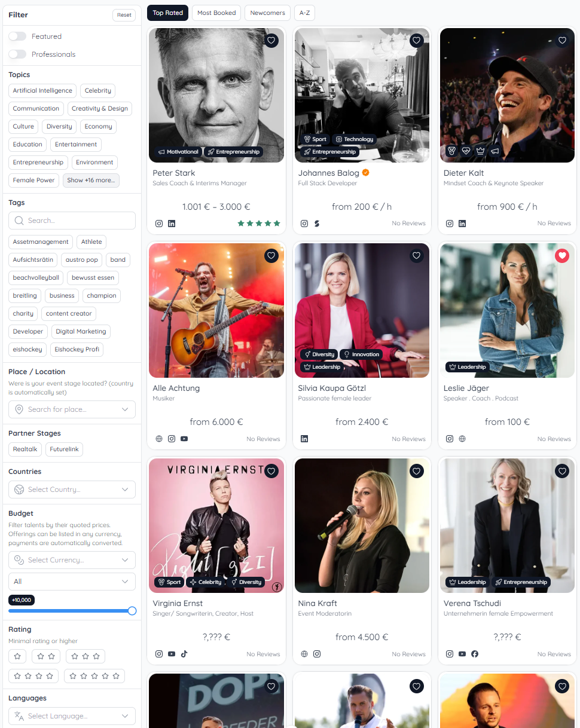Turn on the Professionals switch

coord(17,54)
